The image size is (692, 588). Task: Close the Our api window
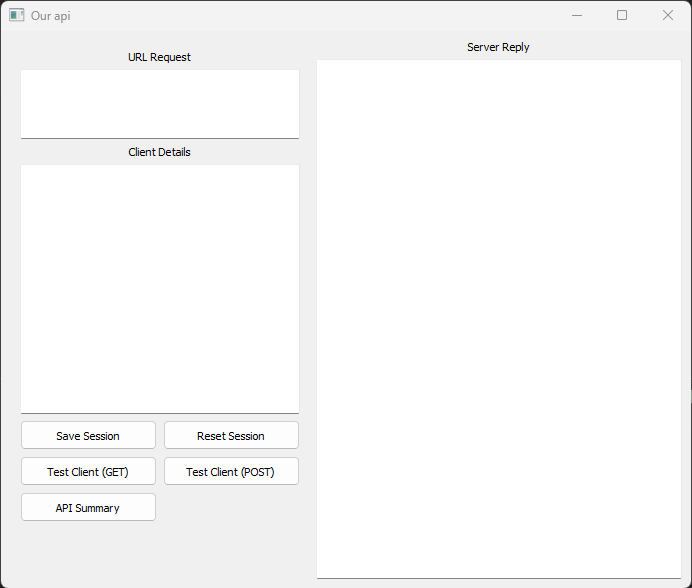(668, 15)
